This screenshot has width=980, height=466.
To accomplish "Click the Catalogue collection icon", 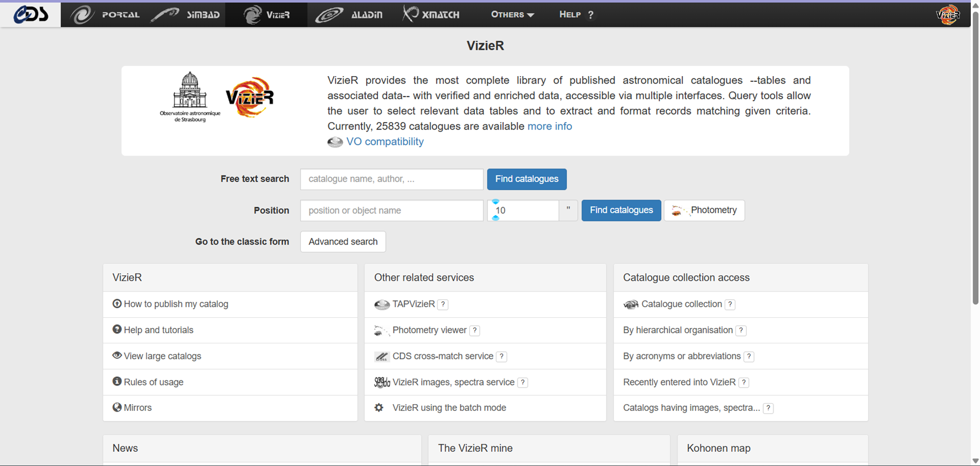I will [630, 305].
